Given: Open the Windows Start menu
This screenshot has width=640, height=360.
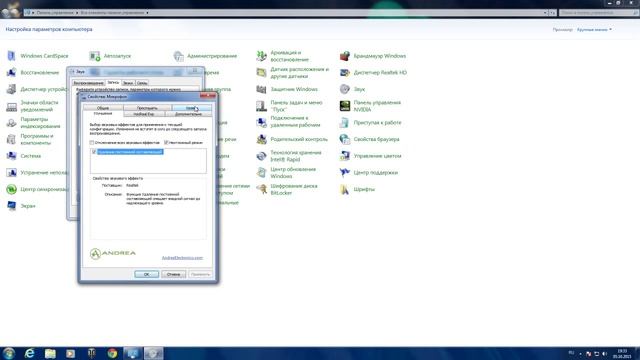Looking at the screenshot, I should (9, 353).
